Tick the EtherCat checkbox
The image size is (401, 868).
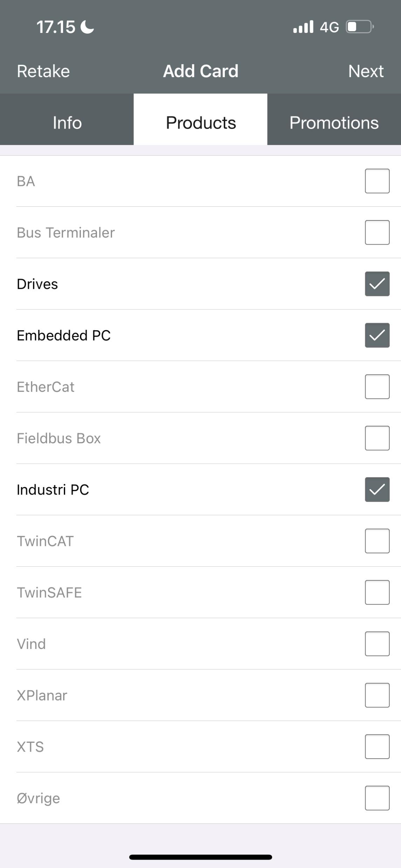[377, 387]
